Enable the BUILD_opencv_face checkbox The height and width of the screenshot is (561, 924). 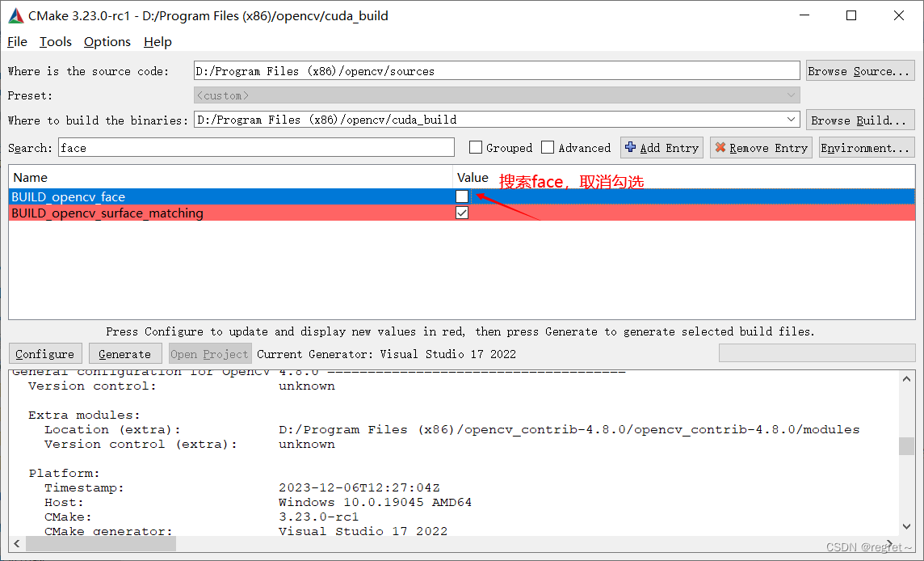click(461, 196)
